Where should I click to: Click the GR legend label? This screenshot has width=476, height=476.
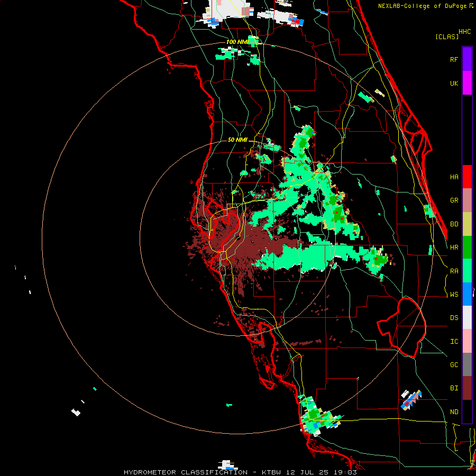(x=454, y=200)
